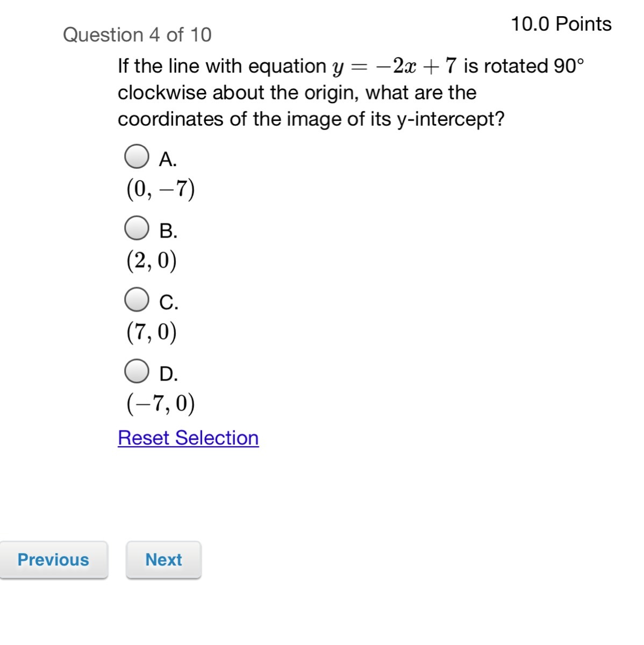Screen dimensions: 644x645
Task: Click the 'Question 4 of 10' heading
Action: point(137,35)
